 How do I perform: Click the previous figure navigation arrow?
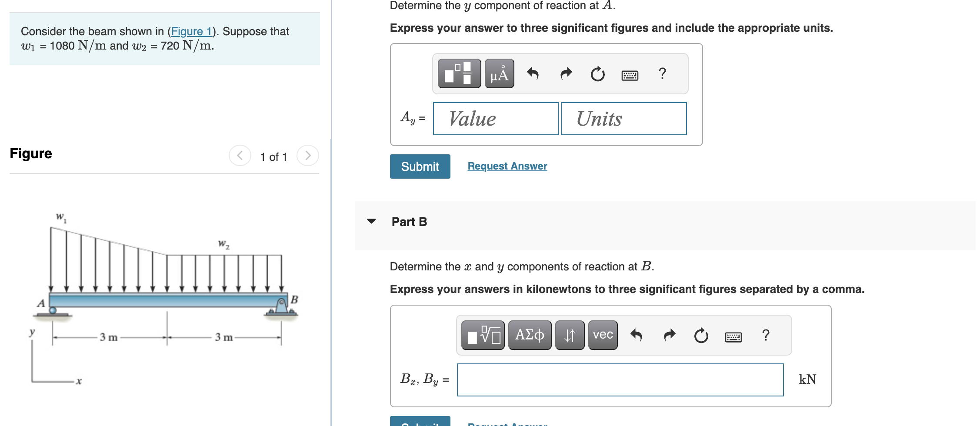(x=240, y=156)
